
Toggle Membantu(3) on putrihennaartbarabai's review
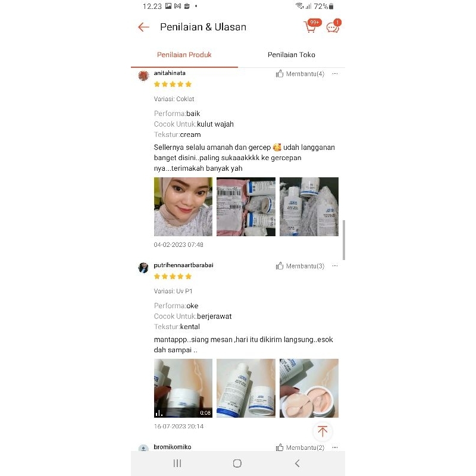(x=300, y=266)
